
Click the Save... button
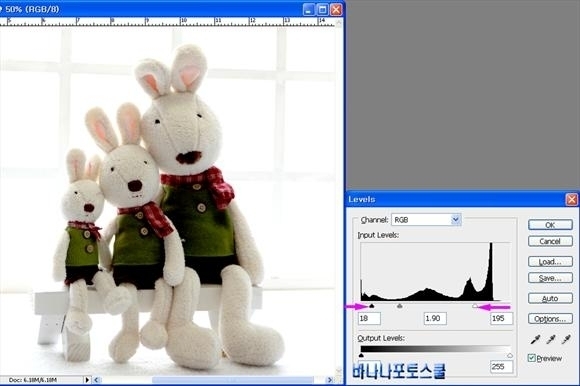550,278
